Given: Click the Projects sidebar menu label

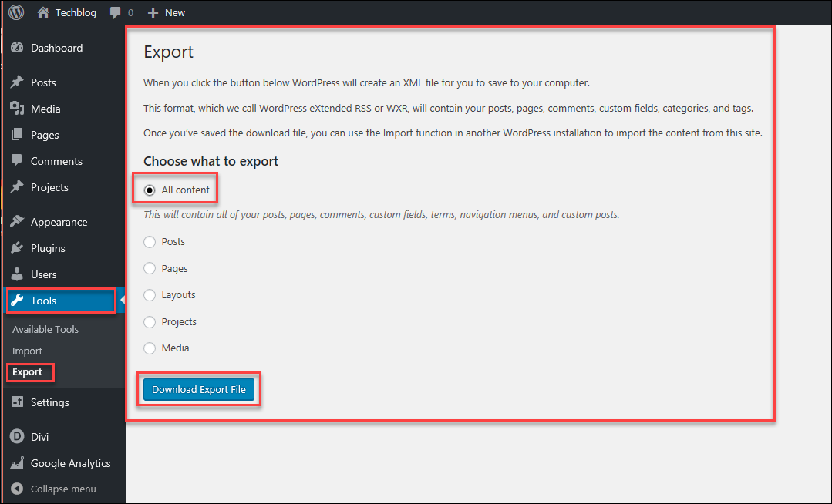Looking at the screenshot, I should click(x=49, y=187).
